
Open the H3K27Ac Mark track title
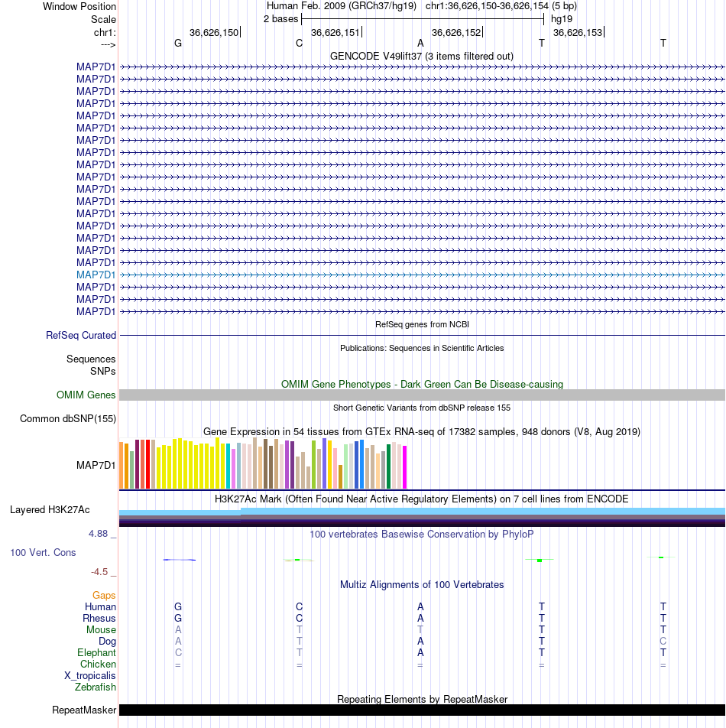tap(422, 499)
